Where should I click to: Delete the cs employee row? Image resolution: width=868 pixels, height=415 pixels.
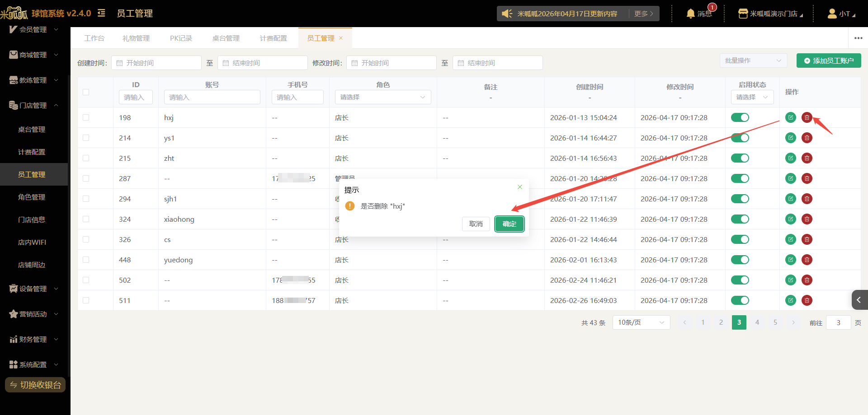tap(807, 239)
